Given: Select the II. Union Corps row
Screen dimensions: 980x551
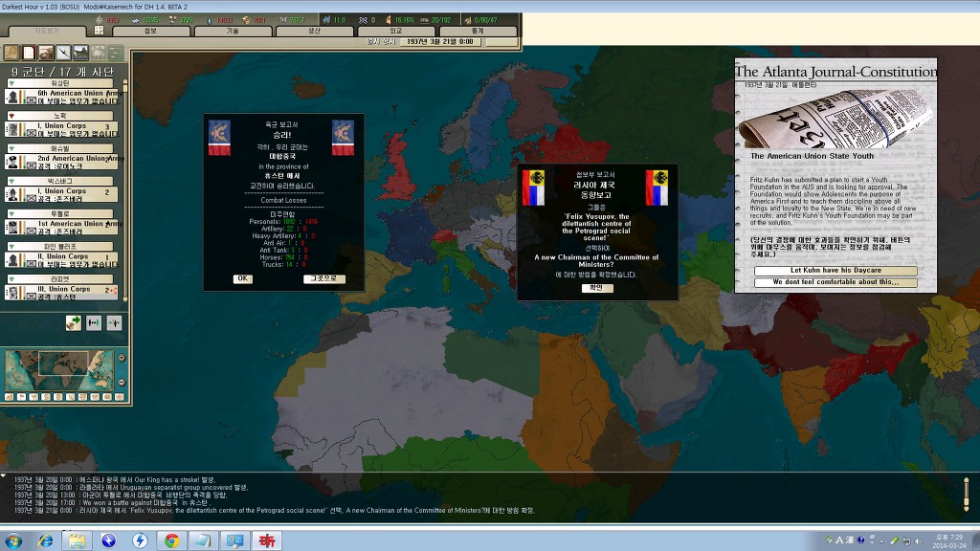Looking at the screenshot, I should click(61, 260).
